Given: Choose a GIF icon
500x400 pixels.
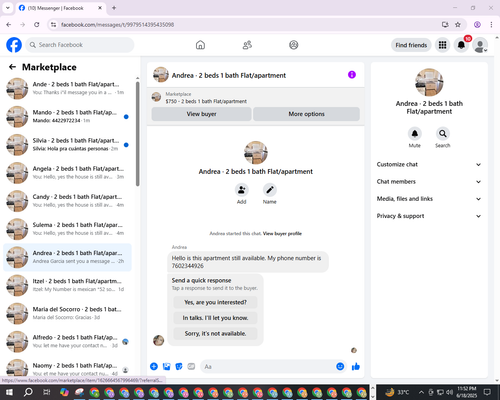Looking at the screenshot, I should (x=191, y=366).
